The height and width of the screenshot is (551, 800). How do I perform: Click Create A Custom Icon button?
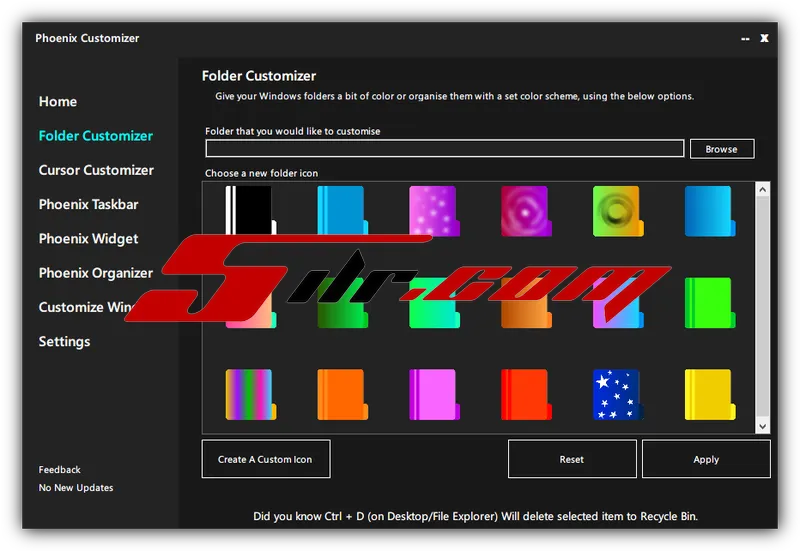point(266,459)
